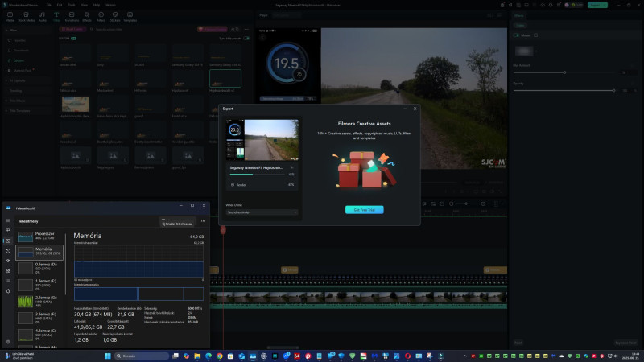The image size is (644, 362).
Task: Toggle the Mosaic effect switch
Action: tap(516, 35)
